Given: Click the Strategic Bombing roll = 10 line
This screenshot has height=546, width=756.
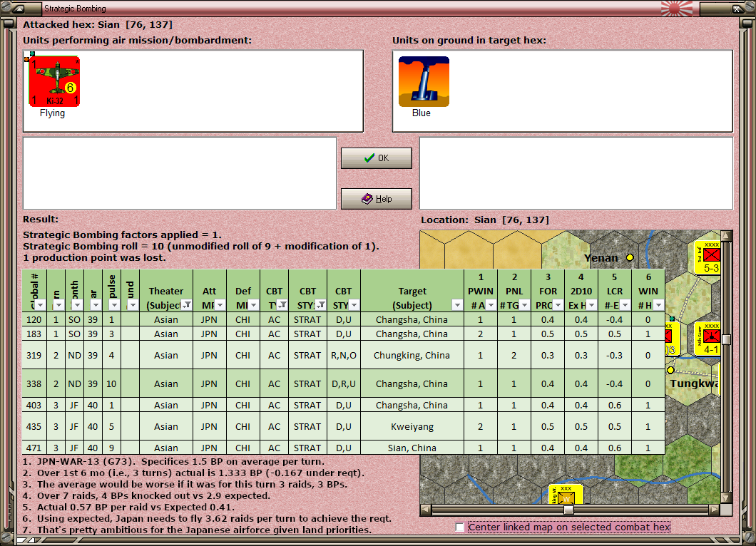Looking at the screenshot, I should (x=201, y=246).
